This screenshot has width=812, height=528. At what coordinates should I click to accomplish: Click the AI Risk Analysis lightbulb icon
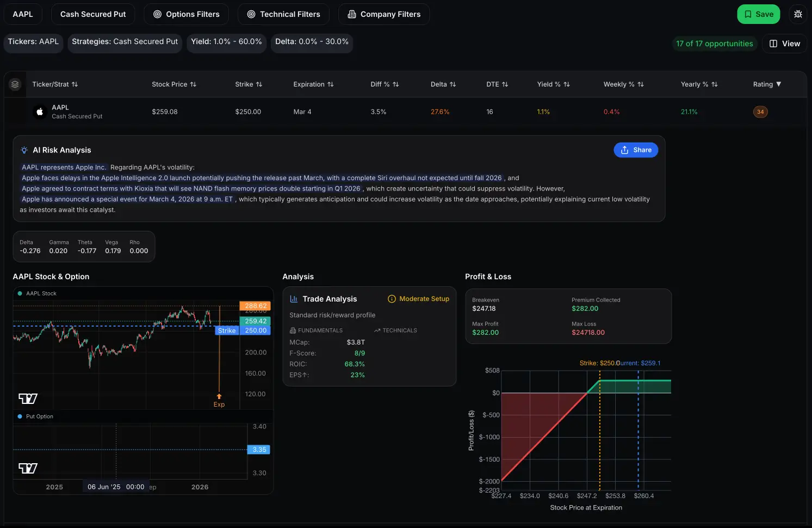pos(24,150)
